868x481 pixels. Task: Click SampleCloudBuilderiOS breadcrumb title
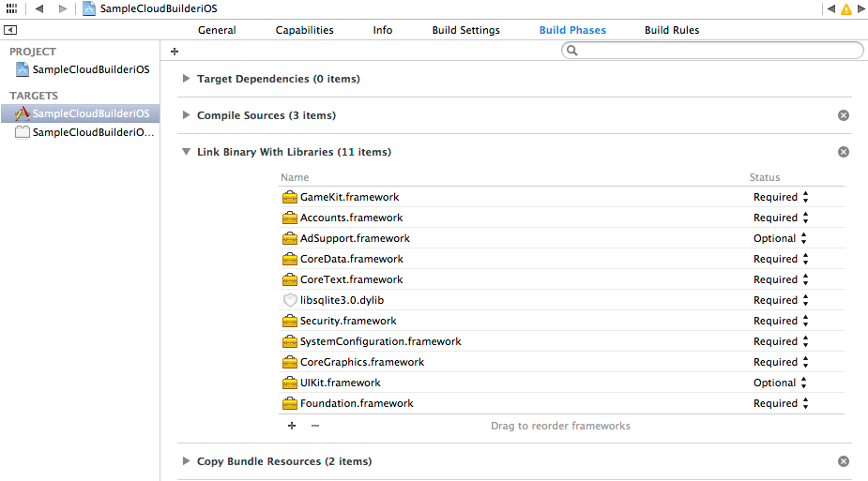click(x=159, y=8)
